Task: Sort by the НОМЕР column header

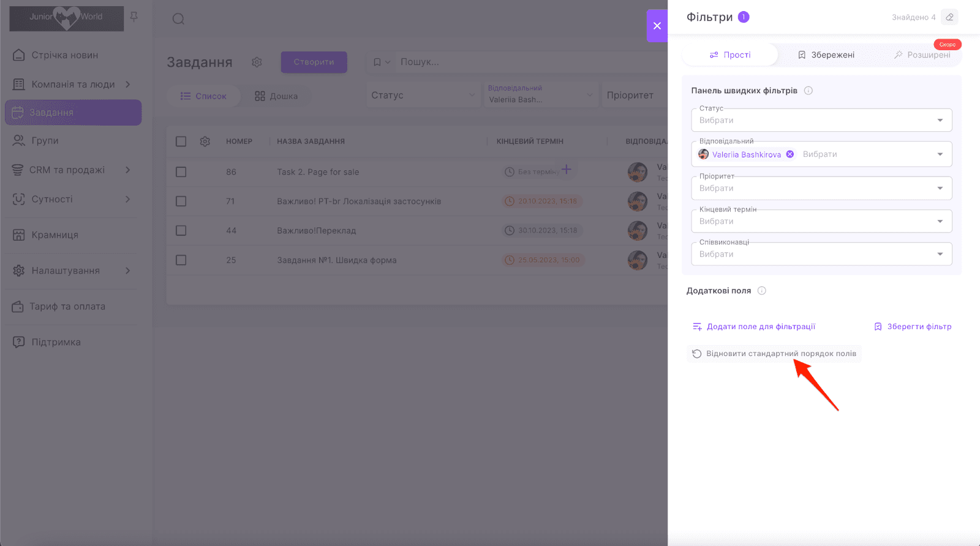Action: click(239, 142)
